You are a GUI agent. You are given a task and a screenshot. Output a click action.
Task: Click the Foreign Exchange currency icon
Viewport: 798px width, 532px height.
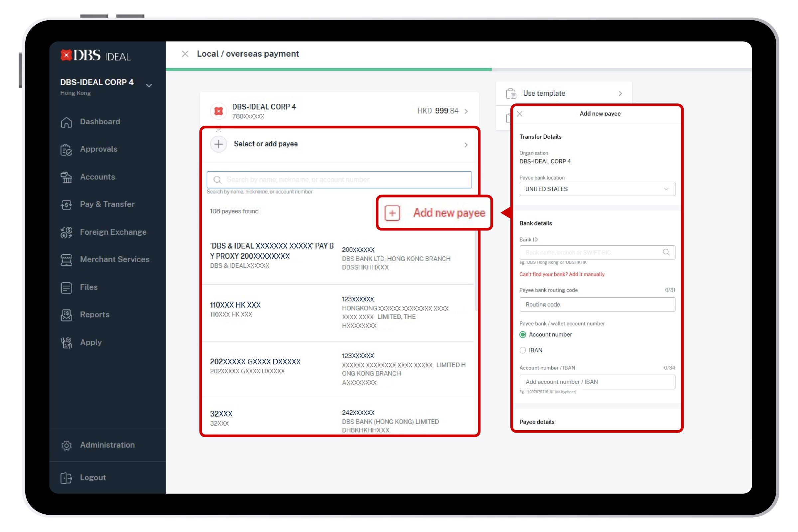tap(66, 232)
